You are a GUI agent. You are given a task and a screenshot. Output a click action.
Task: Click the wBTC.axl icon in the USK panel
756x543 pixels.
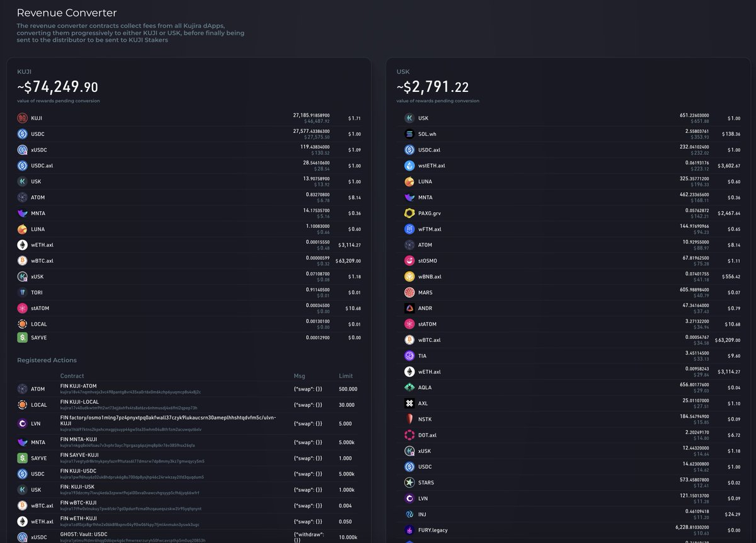(409, 340)
